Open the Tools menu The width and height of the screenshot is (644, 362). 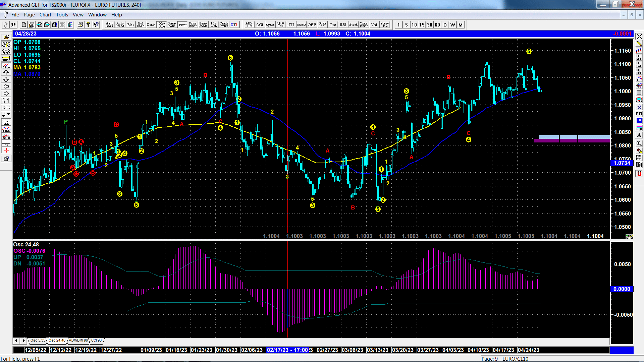click(x=62, y=14)
